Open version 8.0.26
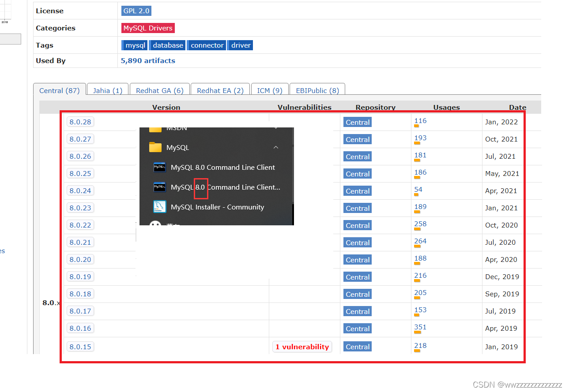 80,157
